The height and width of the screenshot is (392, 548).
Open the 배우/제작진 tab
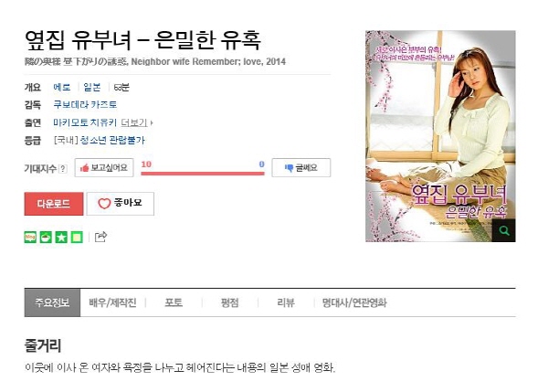pyautogui.click(x=112, y=302)
